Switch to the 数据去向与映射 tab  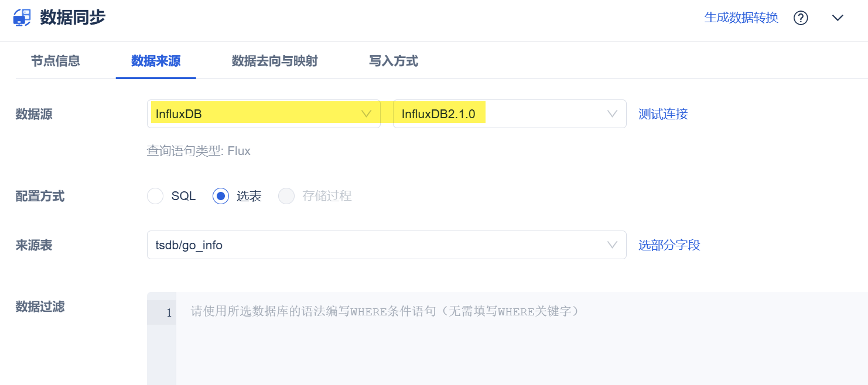point(275,61)
